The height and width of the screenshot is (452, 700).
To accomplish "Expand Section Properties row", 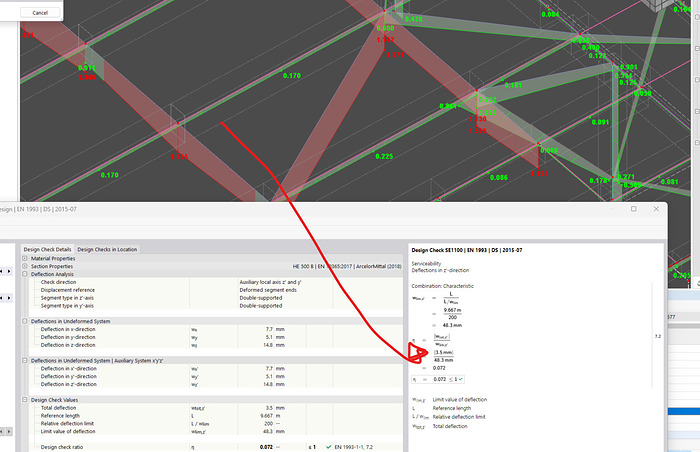I will coord(25,266).
